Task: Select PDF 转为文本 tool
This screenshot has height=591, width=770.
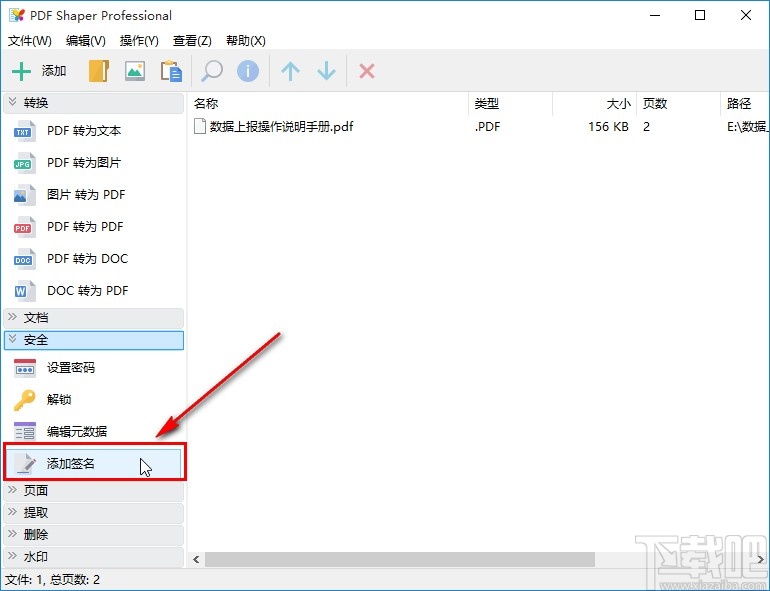Action: pyautogui.click(x=93, y=131)
